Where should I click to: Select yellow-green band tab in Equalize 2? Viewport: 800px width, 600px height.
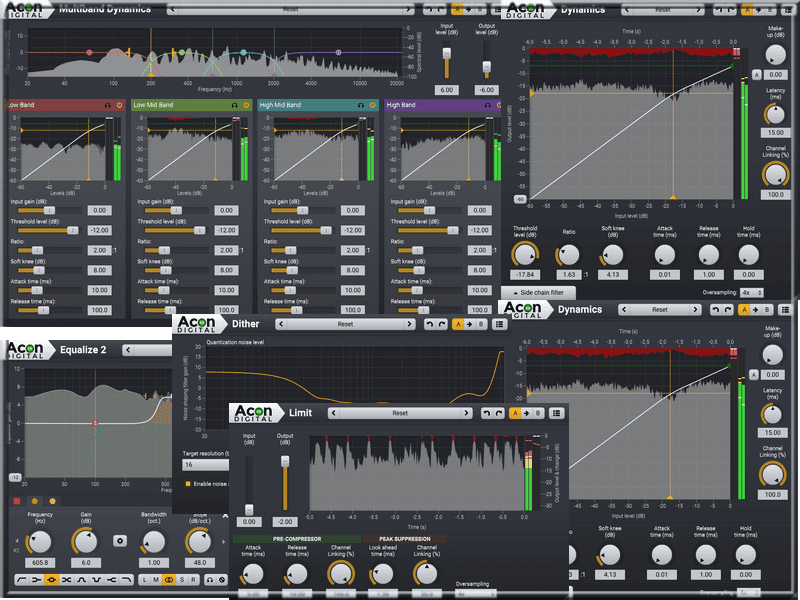point(52,502)
